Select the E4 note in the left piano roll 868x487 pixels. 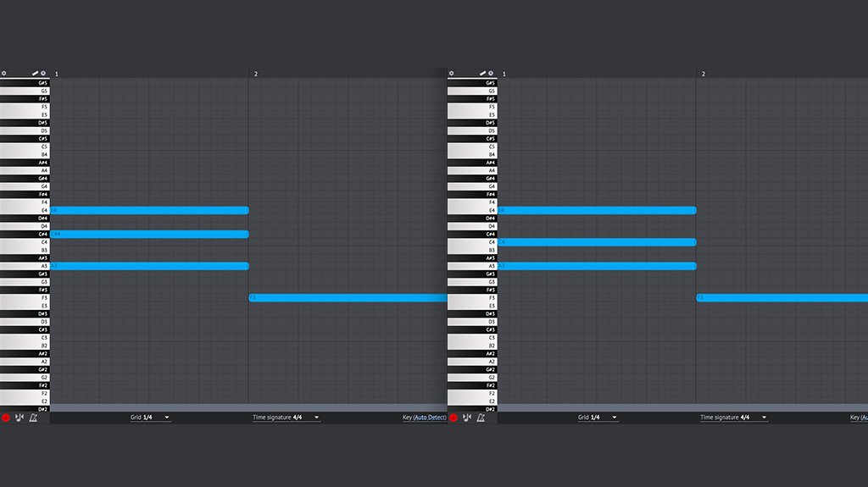pyautogui.click(x=149, y=210)
